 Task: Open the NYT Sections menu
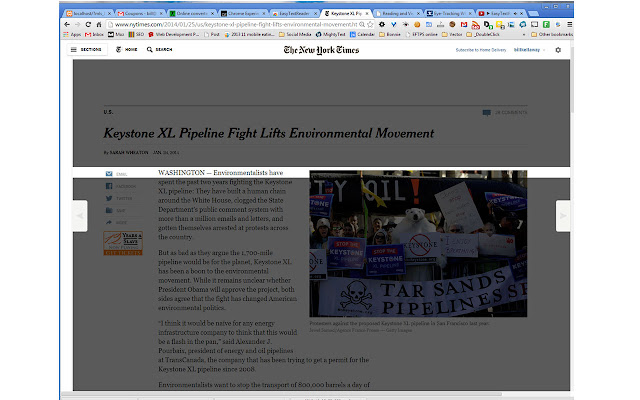click(x=87, y=49)
